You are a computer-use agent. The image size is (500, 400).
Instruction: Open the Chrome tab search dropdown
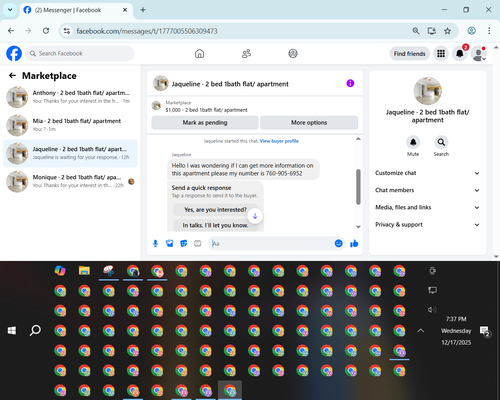(10, 10)
